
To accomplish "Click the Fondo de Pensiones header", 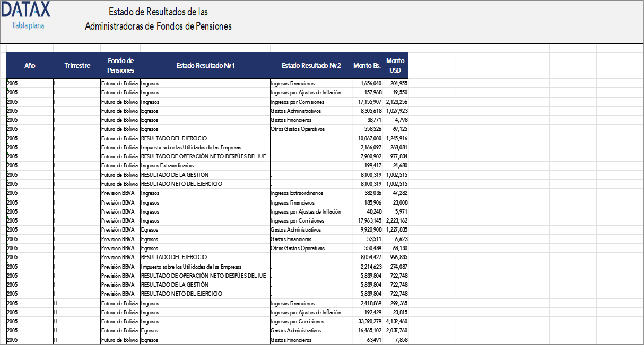I will 120,66.
